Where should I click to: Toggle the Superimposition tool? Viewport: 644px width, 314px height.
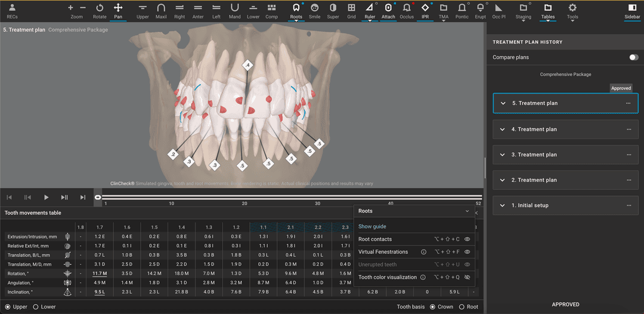click(x=333, y=8)
